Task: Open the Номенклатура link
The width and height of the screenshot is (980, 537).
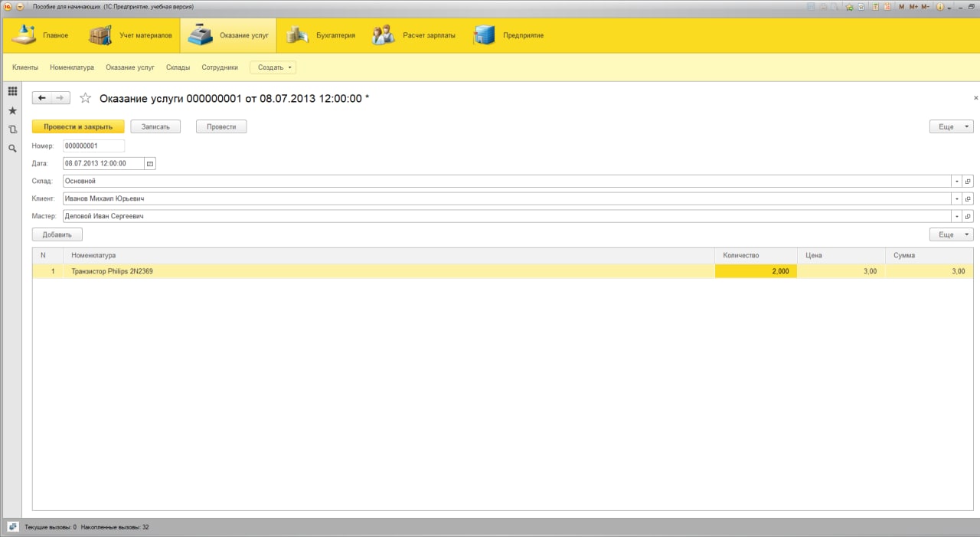Action: pos(72,67)
